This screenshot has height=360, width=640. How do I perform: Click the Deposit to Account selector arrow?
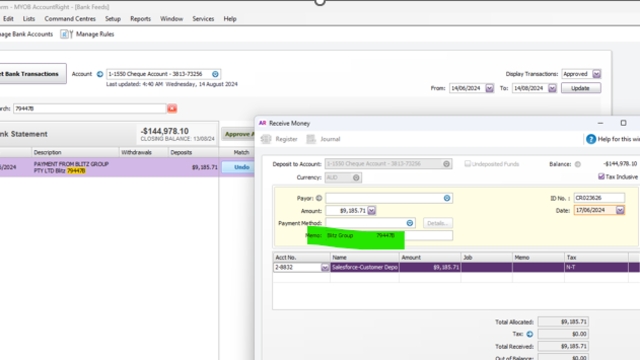pyautogui.click(x=447, y=164)
